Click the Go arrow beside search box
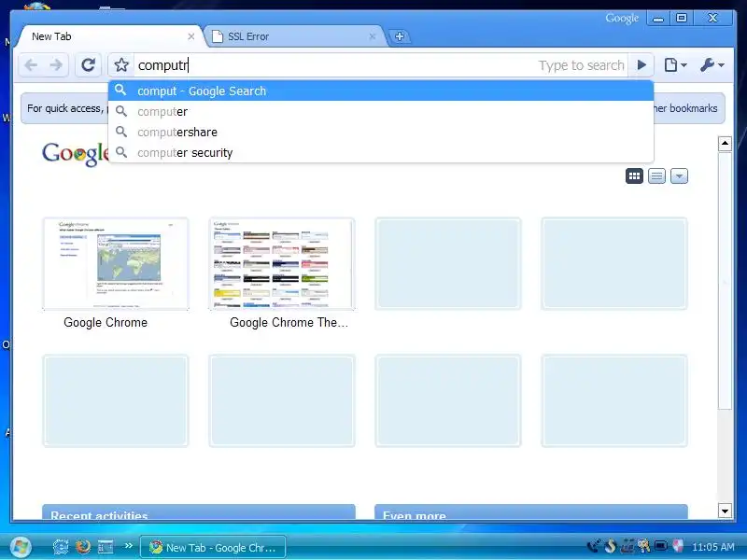747x560 pixels. point(641,64)
